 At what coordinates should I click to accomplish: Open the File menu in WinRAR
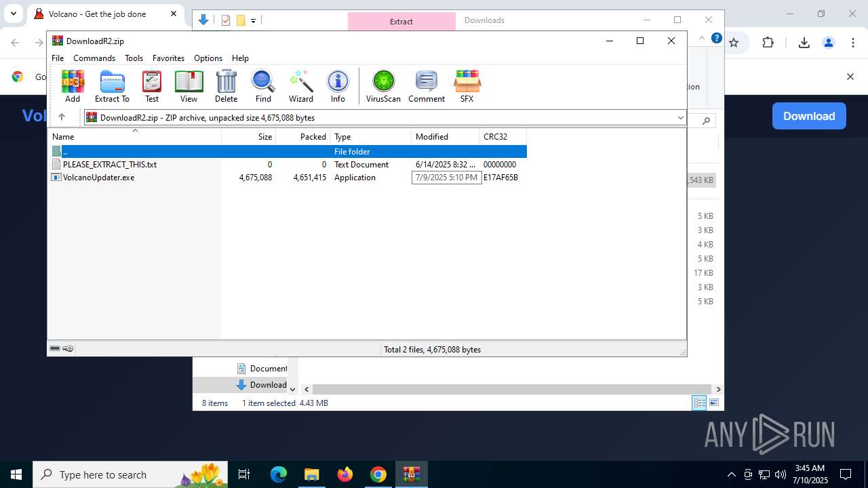pyautogui.click(x=58, y=58)
